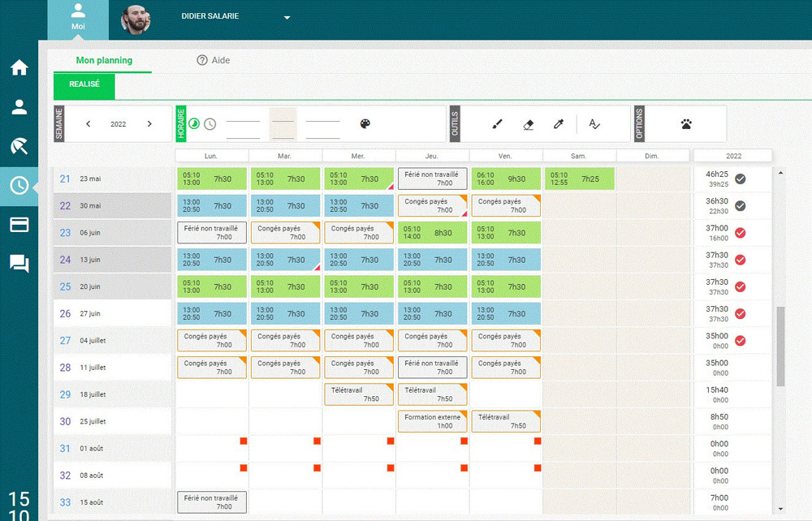Toggle week 25 red validation checkmark
The height and width of the screenshot is (521, 812).
[741, 286]
